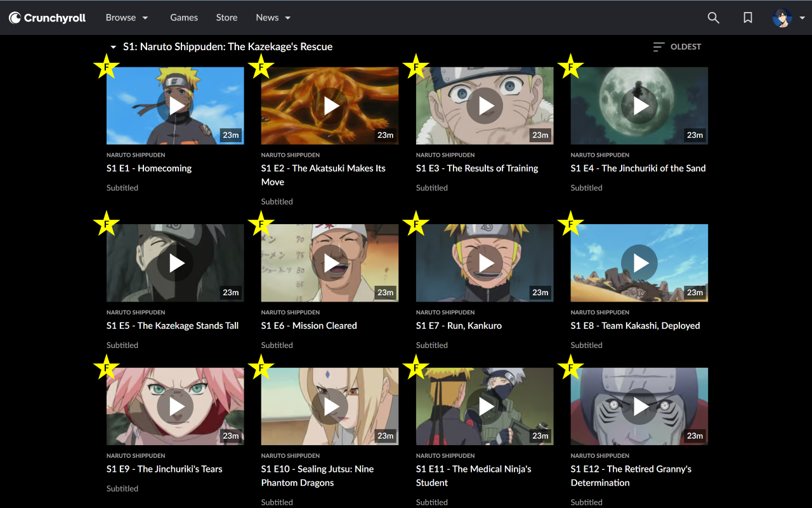Expand the account menu arrow beside avatar
This screenshot has width=812, height=508.
click(802, 18)
